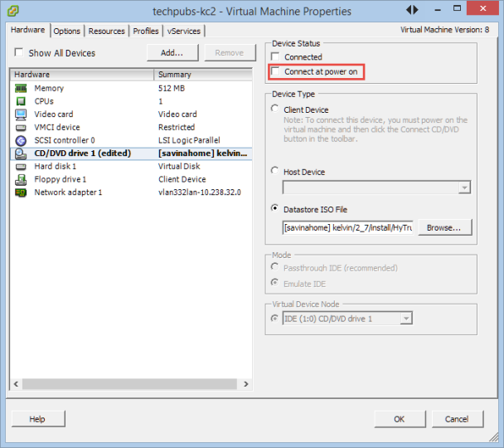Viewport: 504px width, 448px height.
Task: Open the Profiles tab
Action: [x=146, y=32]
